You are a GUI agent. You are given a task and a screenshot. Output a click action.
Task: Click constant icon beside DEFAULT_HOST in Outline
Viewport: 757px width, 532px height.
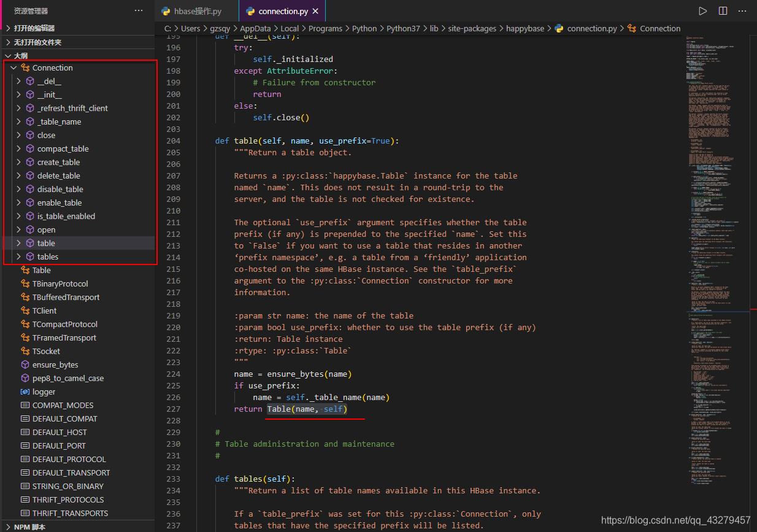click(25, 432)
